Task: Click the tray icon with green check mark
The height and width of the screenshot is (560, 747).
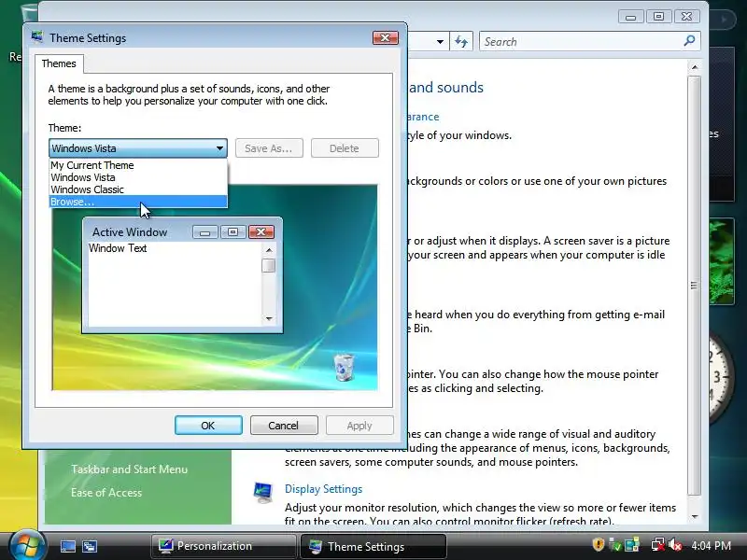Action: click(x=615, y=544)
